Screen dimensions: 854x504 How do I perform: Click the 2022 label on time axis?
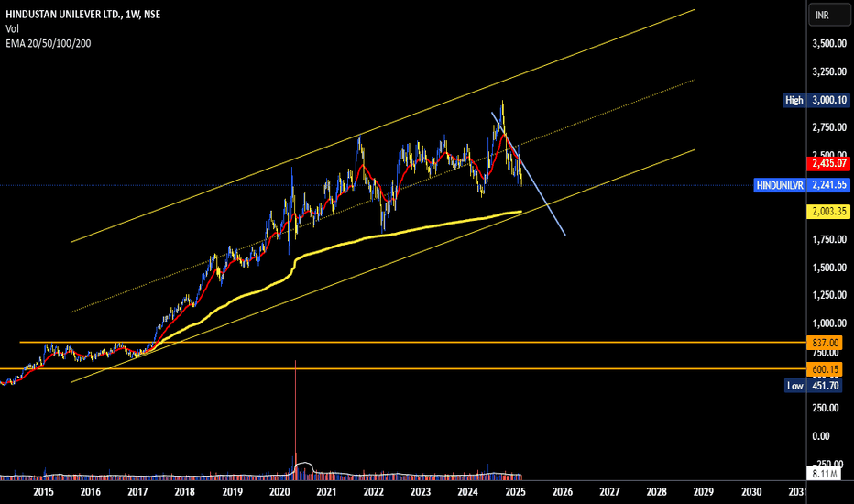tap(374, 492)
